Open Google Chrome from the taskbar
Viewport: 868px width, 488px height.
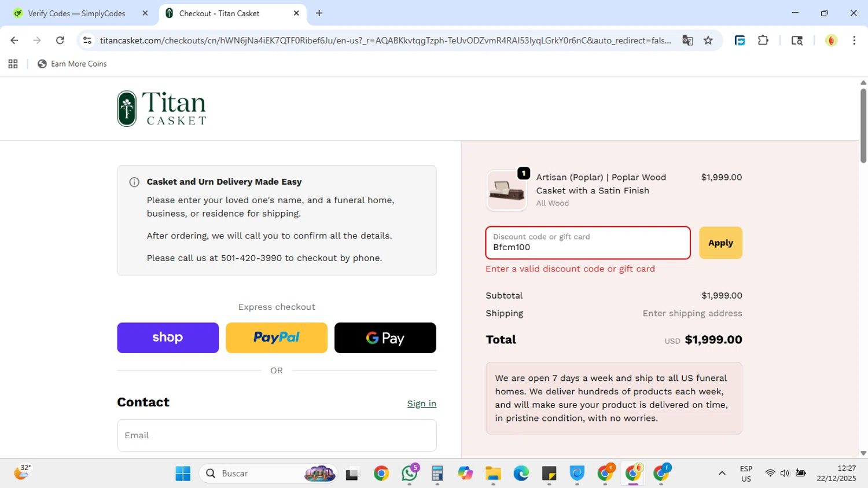pyautogui.click(x=381, y=474)
